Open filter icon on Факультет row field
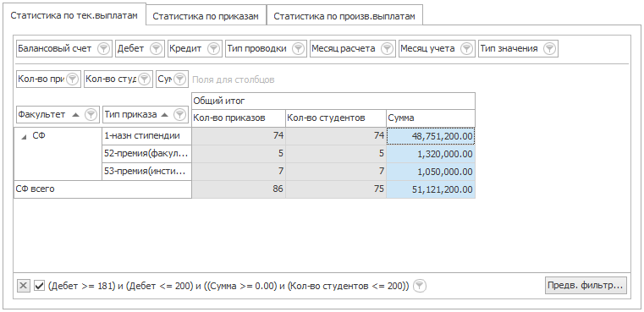This screenshot has height=312, width=644. 91,115
